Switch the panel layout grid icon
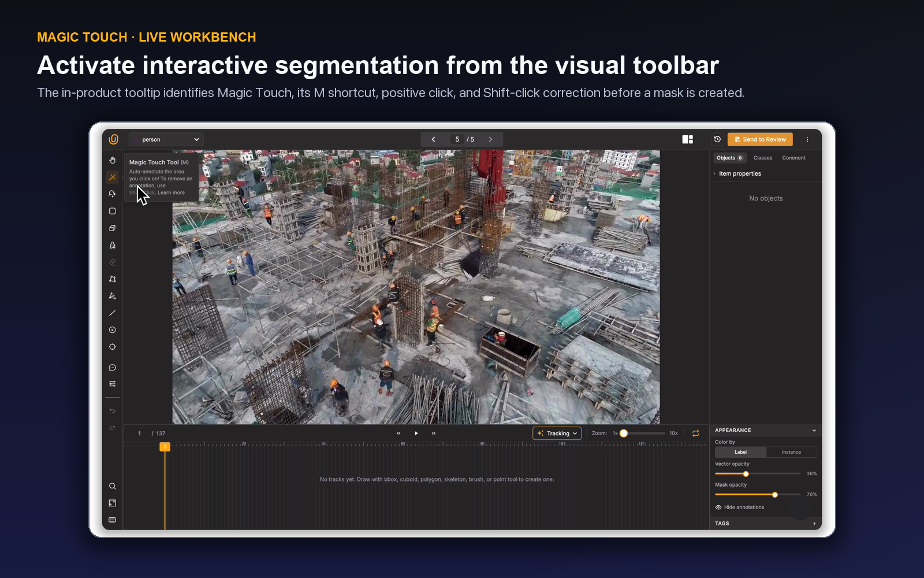 [x=687, y=139]
